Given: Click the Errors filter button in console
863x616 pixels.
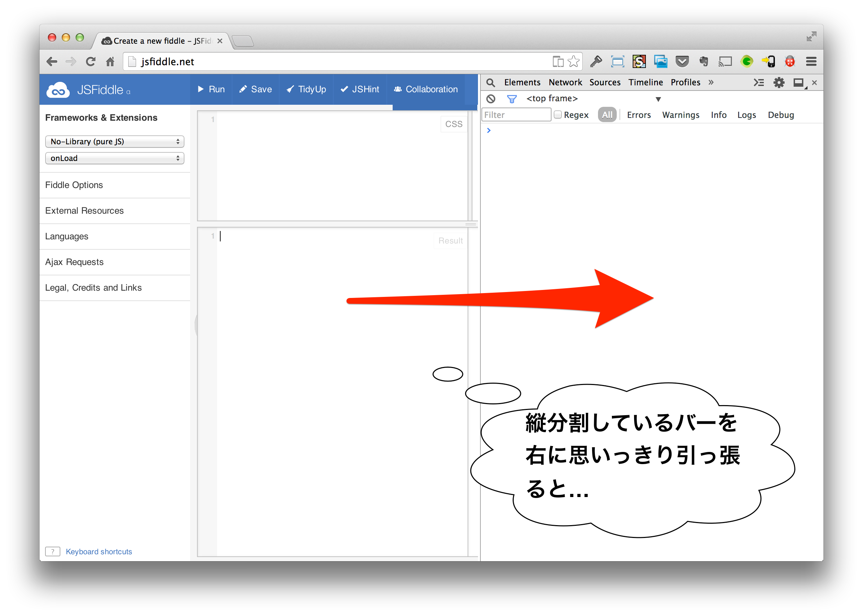Looking at the screenshot, I should (x=639, y=115).
